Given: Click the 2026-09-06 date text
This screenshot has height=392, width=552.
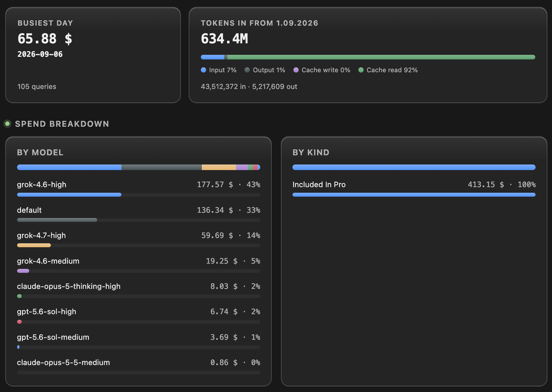Looking at the screenshot, I should point(40,54).
